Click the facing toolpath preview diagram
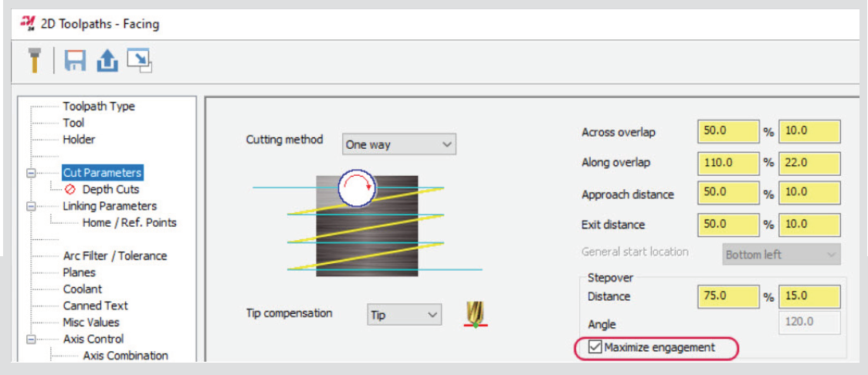 [x=368, y=225]
